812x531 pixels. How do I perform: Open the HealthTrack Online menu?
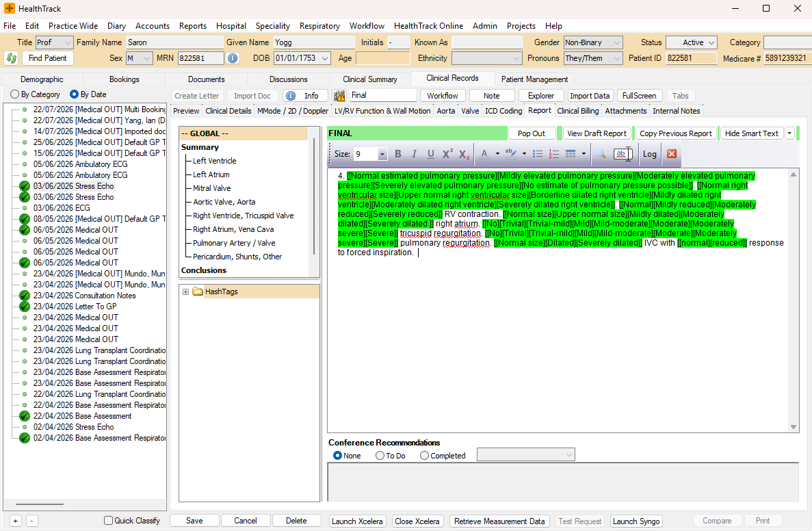428,26
